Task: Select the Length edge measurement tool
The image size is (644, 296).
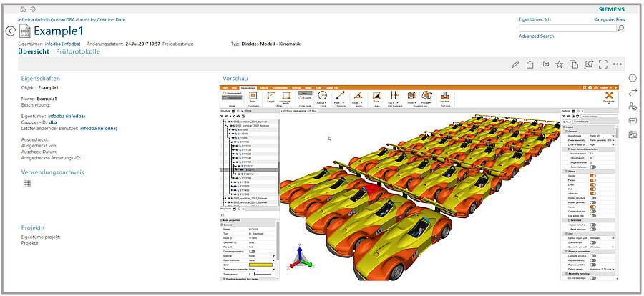Action: (x=271, y=97)
